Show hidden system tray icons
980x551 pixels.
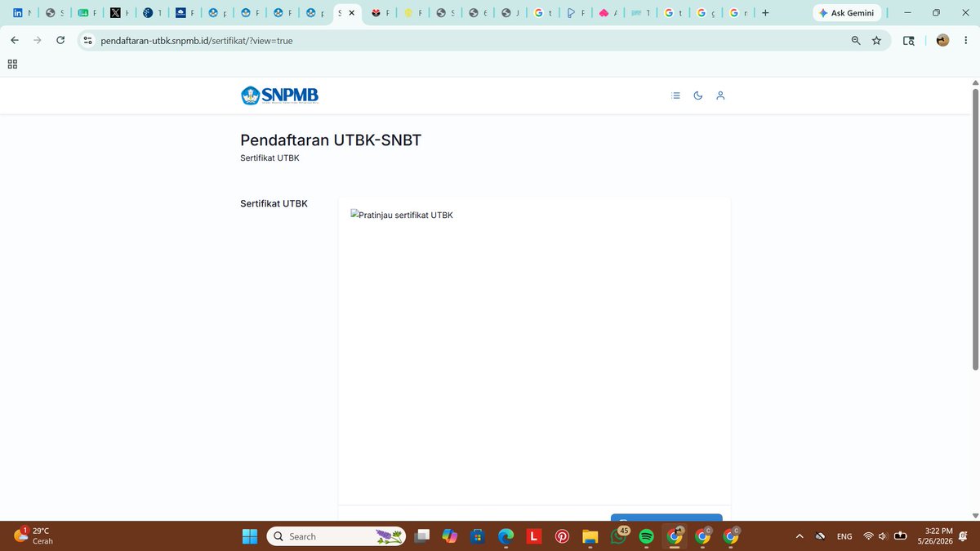pyautogui.click(x=800, y=536)
